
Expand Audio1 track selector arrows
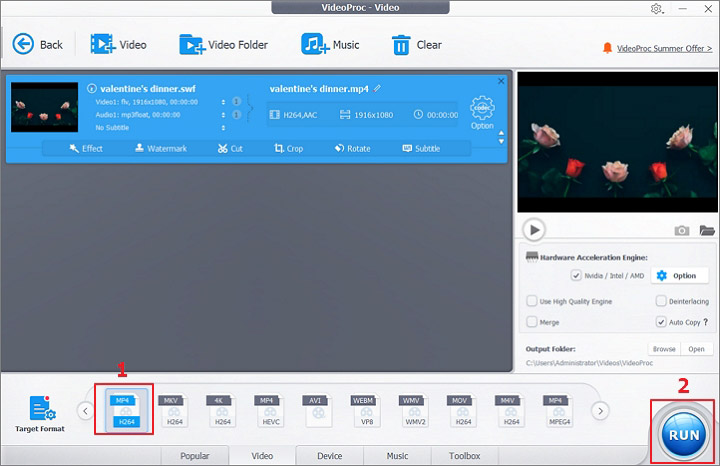[x=223, y=115]
